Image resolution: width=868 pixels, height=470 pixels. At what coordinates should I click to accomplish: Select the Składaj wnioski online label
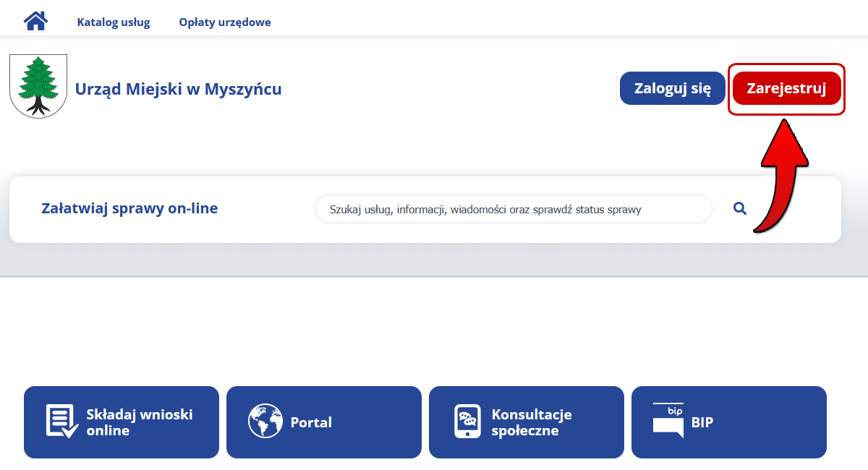pyautogui.click(x=140, y=422)
